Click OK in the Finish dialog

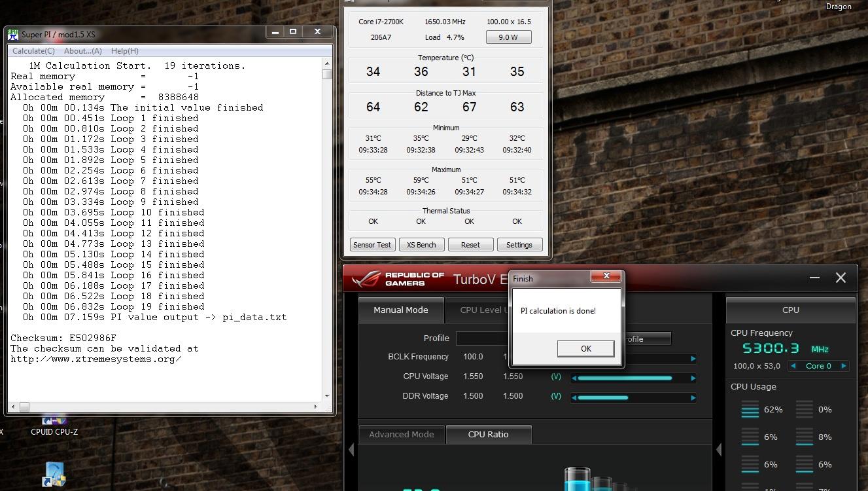tap(585, 349)
